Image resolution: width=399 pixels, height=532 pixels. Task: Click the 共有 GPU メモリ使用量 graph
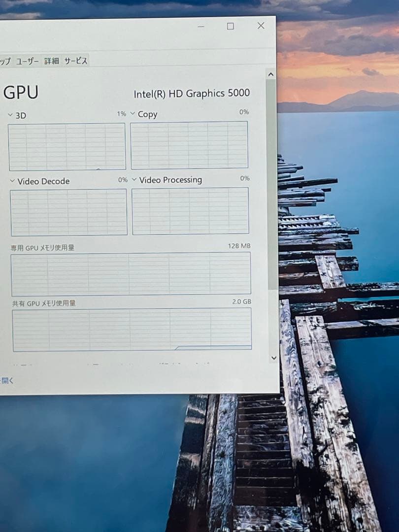[131, 329]
